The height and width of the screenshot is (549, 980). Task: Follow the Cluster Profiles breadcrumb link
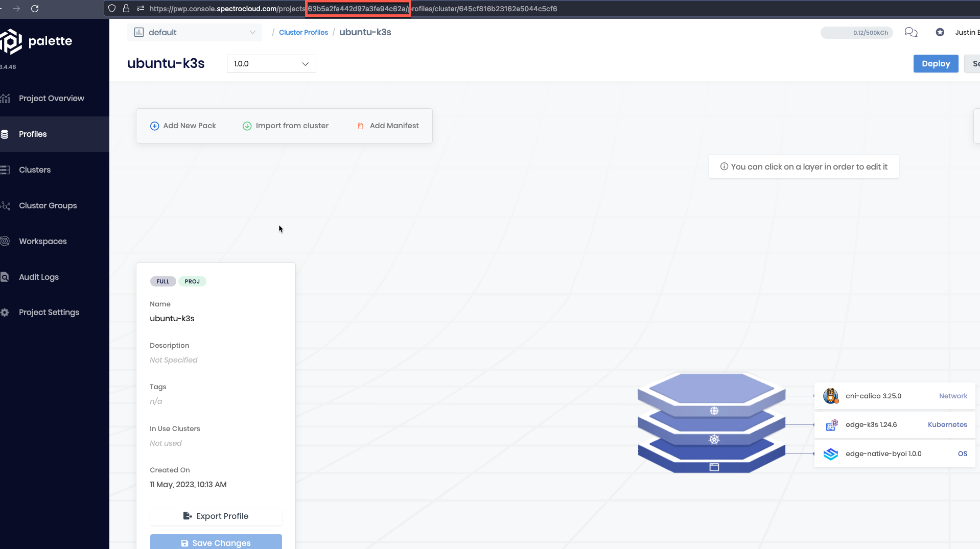coord(304,32)
